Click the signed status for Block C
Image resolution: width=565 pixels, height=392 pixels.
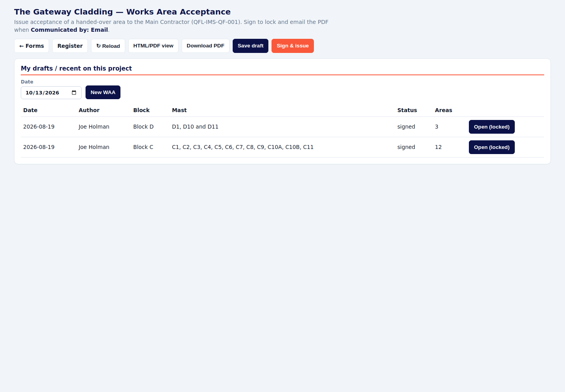click(x=406, y=147)
